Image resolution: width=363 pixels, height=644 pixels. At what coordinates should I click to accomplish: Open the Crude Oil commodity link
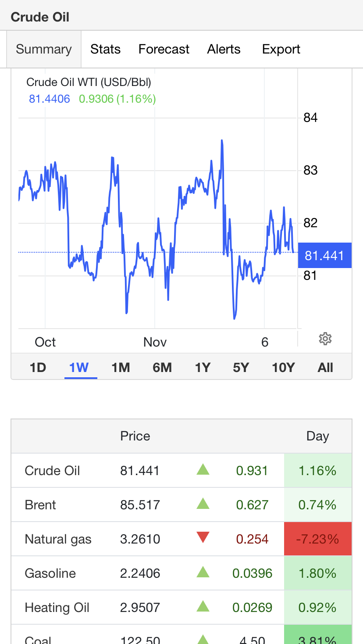coord(52,471)
